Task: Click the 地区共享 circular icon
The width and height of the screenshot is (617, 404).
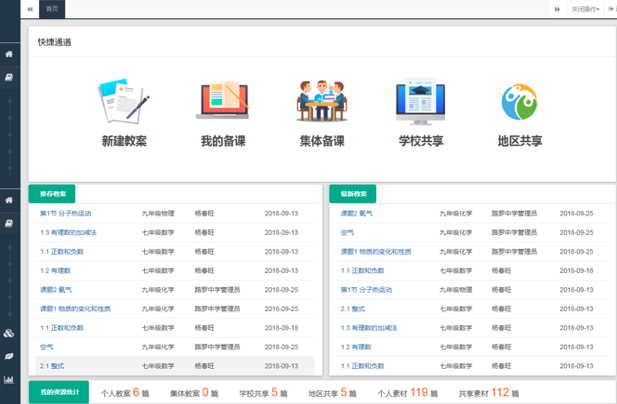Action: pyautogui.click(x=520, y=101)
